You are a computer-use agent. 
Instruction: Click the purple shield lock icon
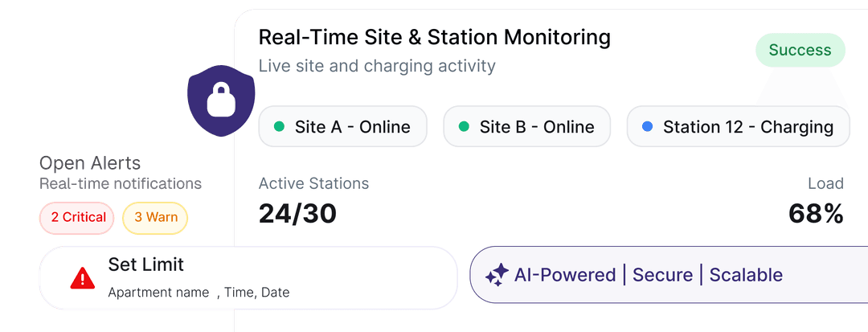coord(221,100)
